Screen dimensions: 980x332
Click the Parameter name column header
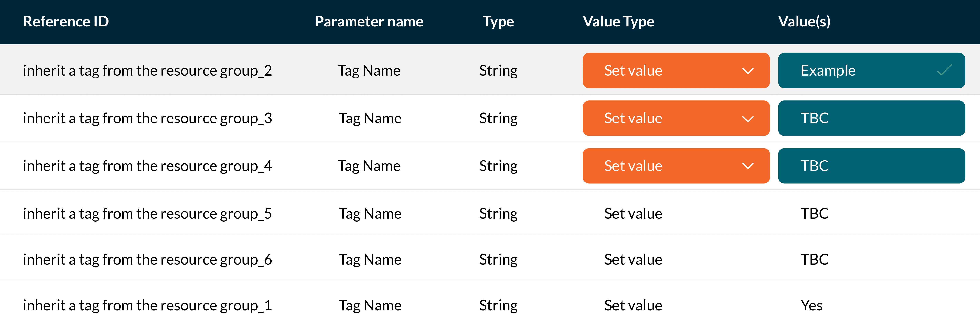pyautogui.click(x=369, y=22)
